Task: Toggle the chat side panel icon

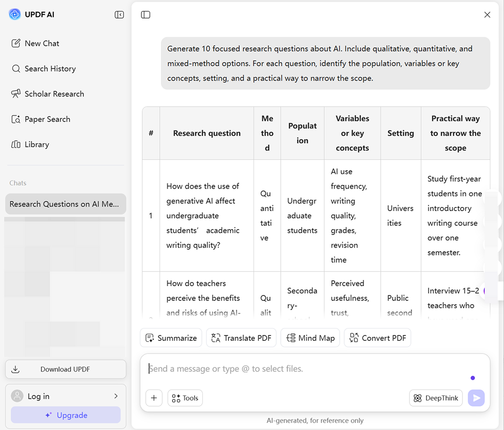Action: tap(146, 15)
